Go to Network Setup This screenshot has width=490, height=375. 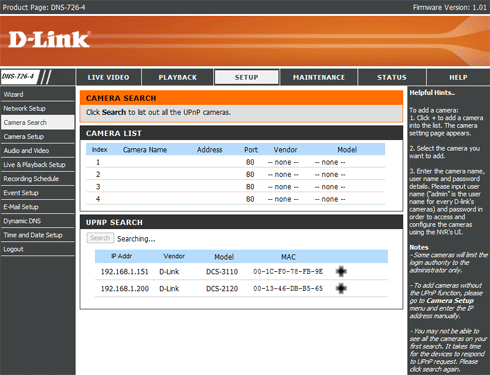[37, 108]
